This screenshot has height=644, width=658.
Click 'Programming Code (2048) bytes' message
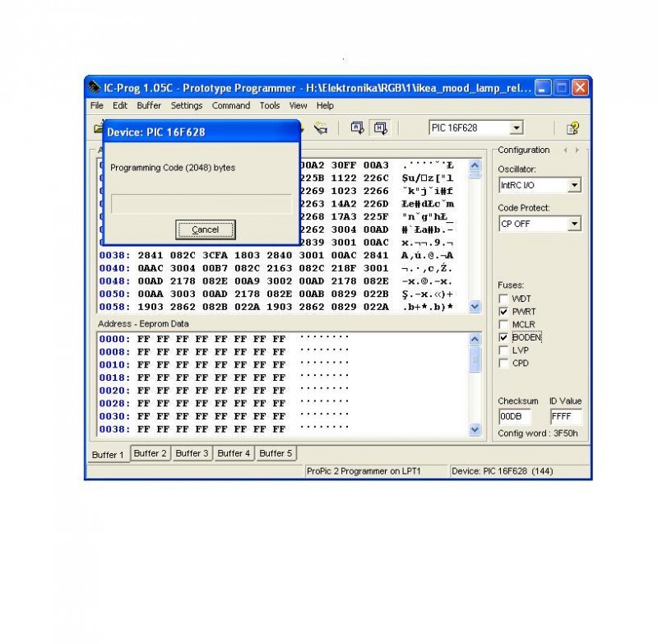pos(173,168)
